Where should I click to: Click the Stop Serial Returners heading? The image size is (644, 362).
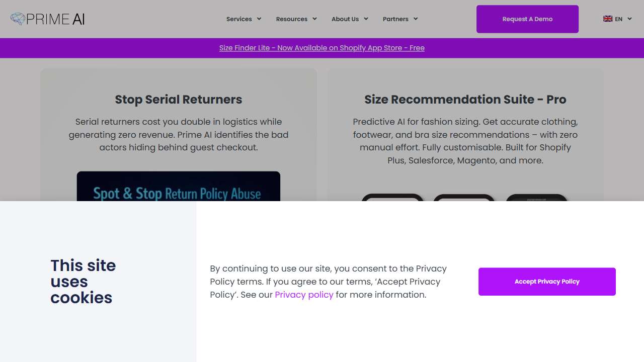pos(179,100)
